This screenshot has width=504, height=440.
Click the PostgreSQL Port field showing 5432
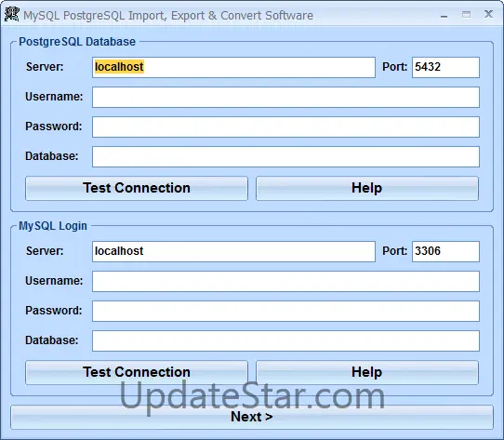[x=445, y=67]
